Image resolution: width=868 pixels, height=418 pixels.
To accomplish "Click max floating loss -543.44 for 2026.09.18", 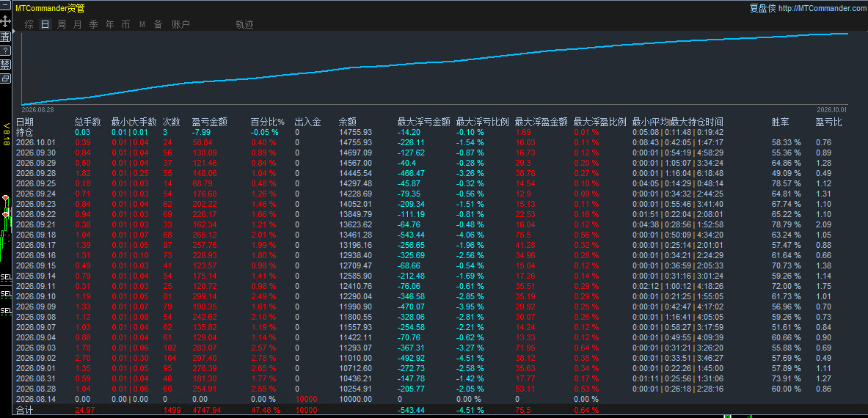I will point(412,235).
